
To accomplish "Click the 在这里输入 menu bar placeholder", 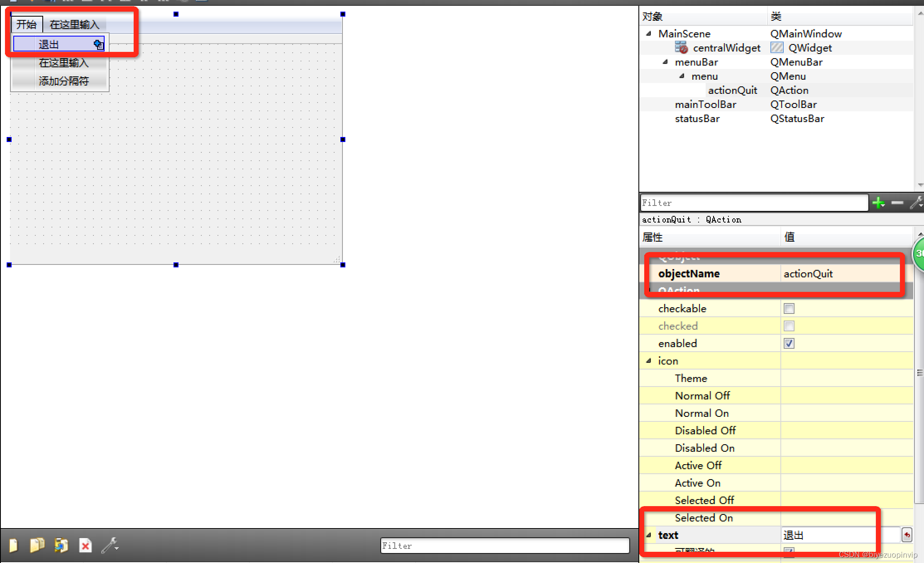I will pyautogui.click(x=75, y=24).
